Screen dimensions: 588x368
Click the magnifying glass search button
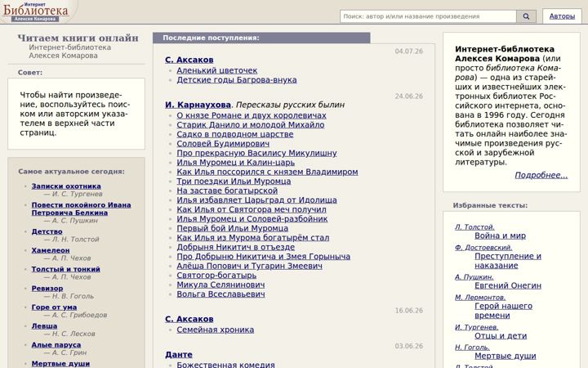526,16
